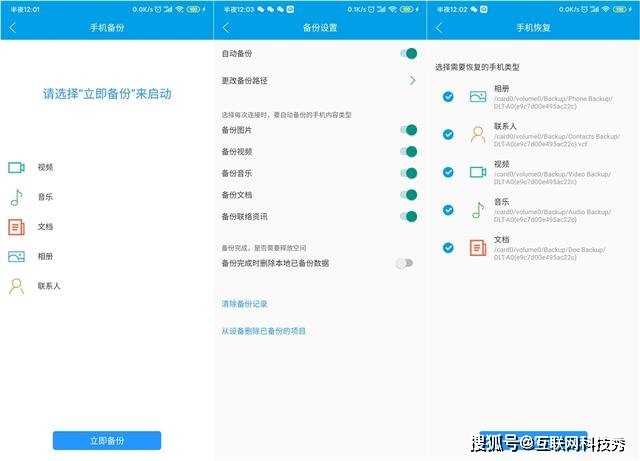Tap the 选择需要恢复的手机类型 heading
Screen dimensions: 640x461
click(477, 67)
